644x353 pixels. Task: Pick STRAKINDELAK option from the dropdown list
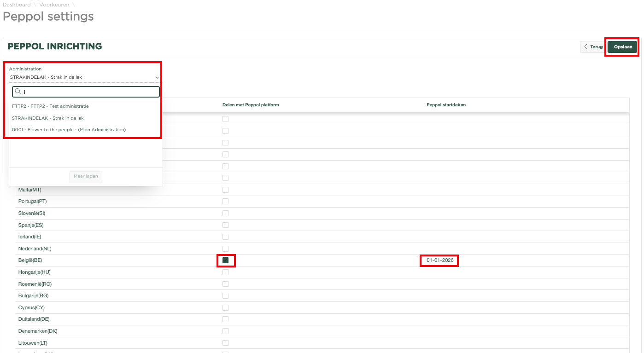(x=48, y=118)
